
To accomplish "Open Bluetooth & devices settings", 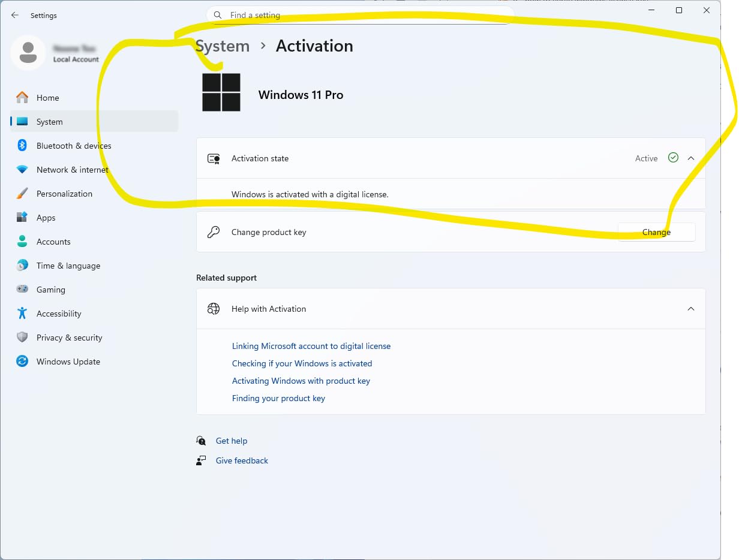I will (94, 146).
